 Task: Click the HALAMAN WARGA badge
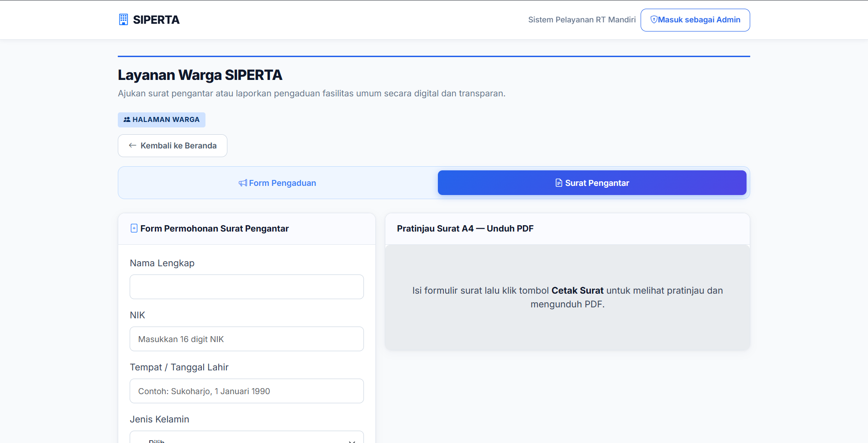point(162,120)
